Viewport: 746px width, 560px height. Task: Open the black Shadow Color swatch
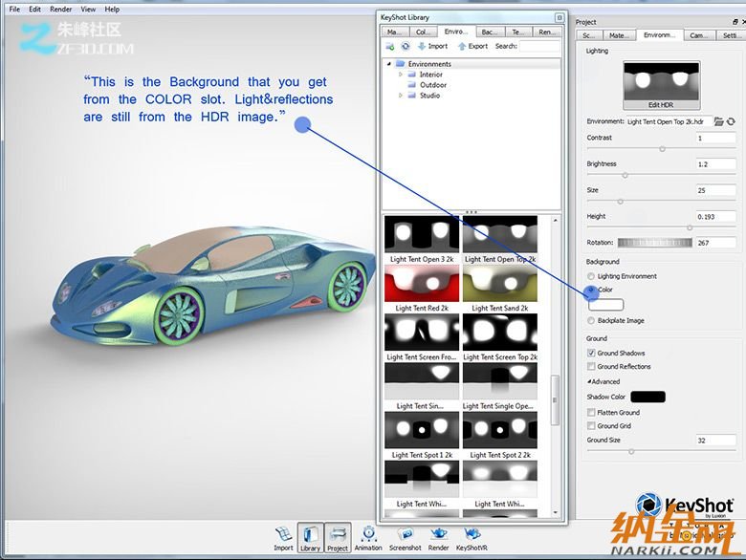point(647,397)
